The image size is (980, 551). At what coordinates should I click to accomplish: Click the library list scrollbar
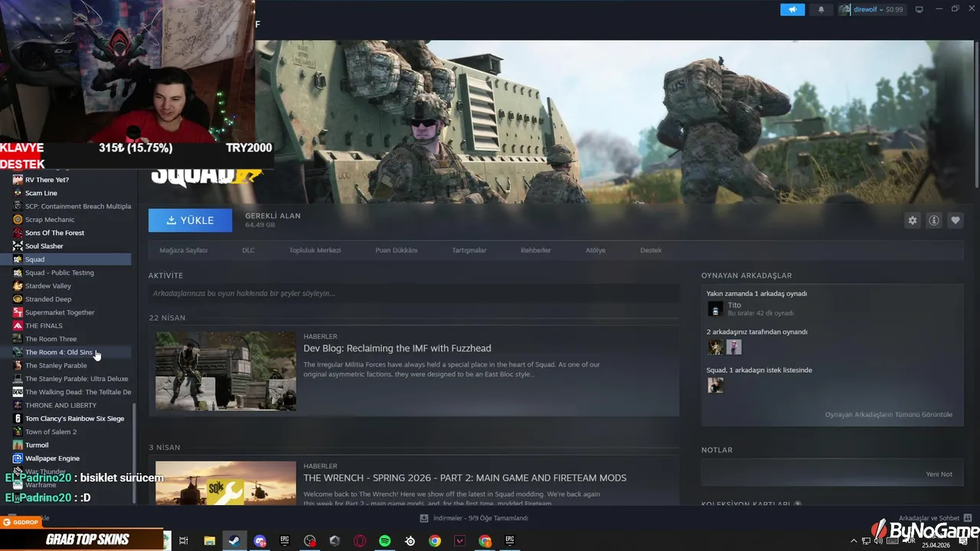coord(135,453)
